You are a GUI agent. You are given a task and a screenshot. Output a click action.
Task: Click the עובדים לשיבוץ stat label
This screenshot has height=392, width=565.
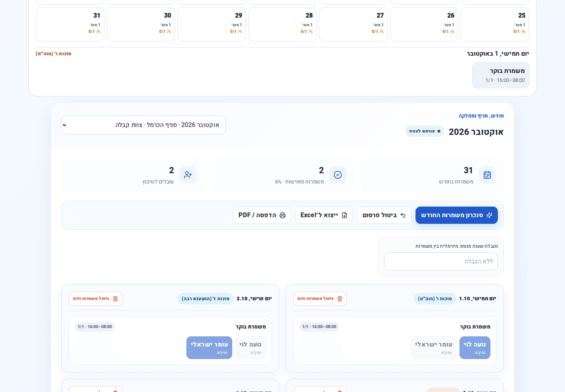[158, 182]
